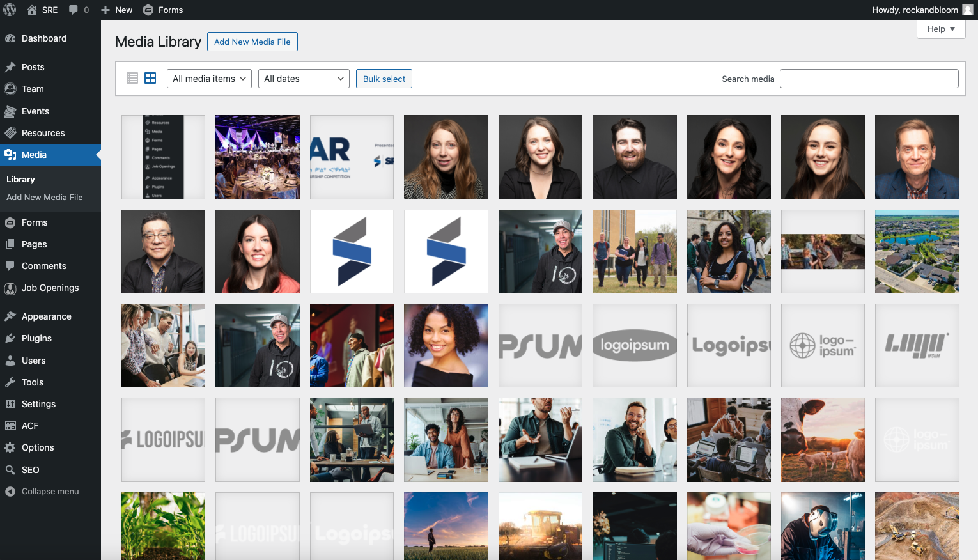Click the Dashboard gauge icon
Screen dimensions: 978x560
10,38
